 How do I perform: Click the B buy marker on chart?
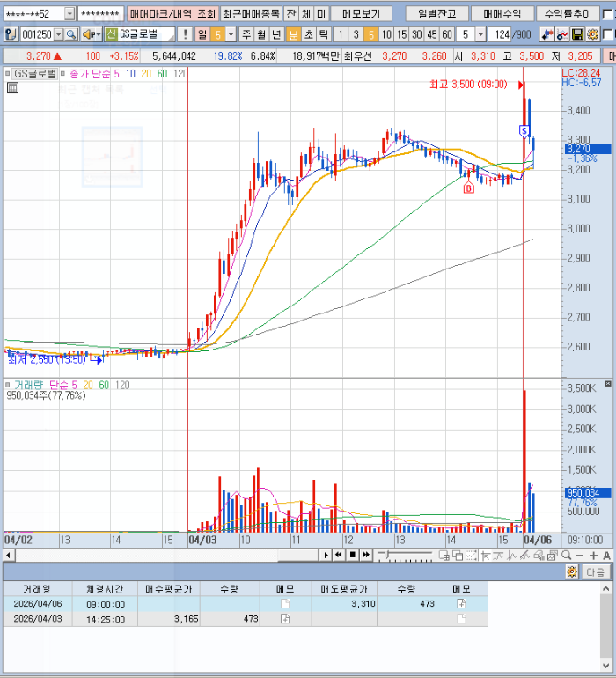click(469, 188)
